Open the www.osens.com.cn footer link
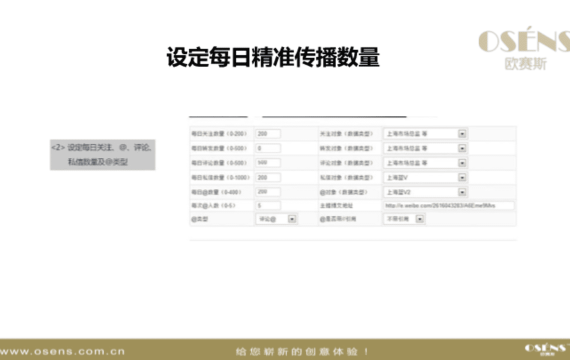 [x=63, y=352]
